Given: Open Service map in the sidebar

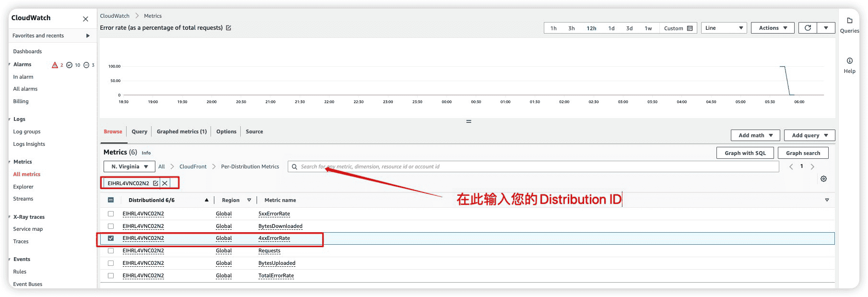Looking at the screenshot, I should (x=28, y=229).
